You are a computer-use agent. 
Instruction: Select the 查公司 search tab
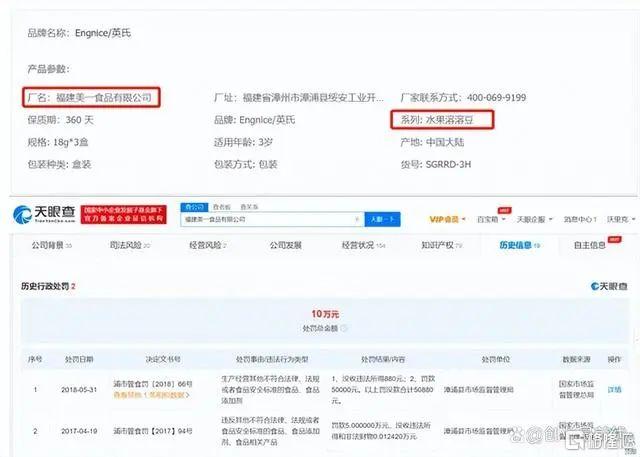[194, 207]
